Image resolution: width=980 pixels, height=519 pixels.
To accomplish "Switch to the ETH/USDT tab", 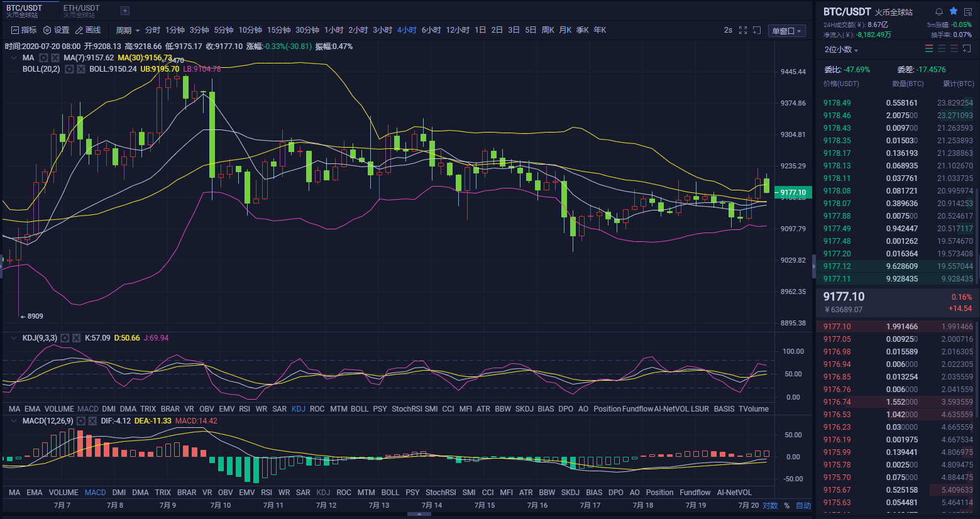I will [x=81, y=11].
